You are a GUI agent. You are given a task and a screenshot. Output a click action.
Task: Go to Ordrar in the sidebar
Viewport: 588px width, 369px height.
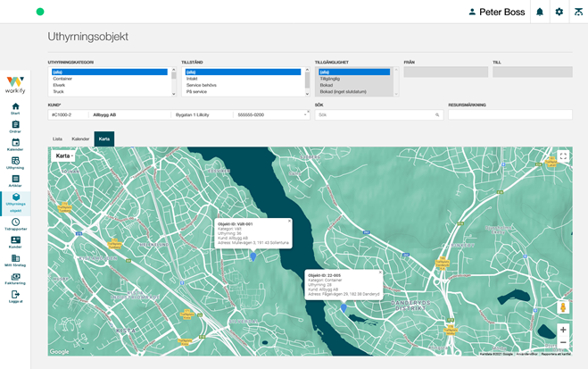click(x=15, y=126)
